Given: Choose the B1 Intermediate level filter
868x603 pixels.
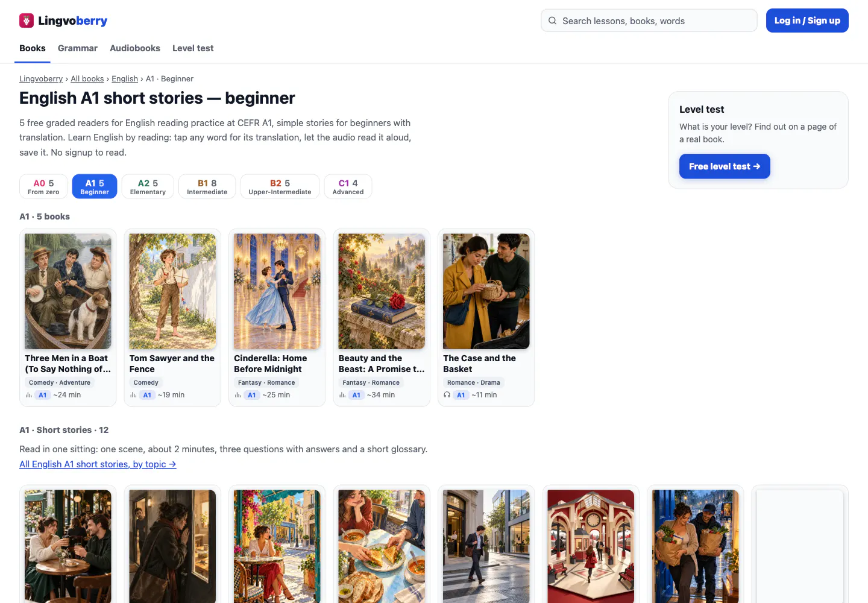Looking at the screenshot, I should [x=207, y=186].
